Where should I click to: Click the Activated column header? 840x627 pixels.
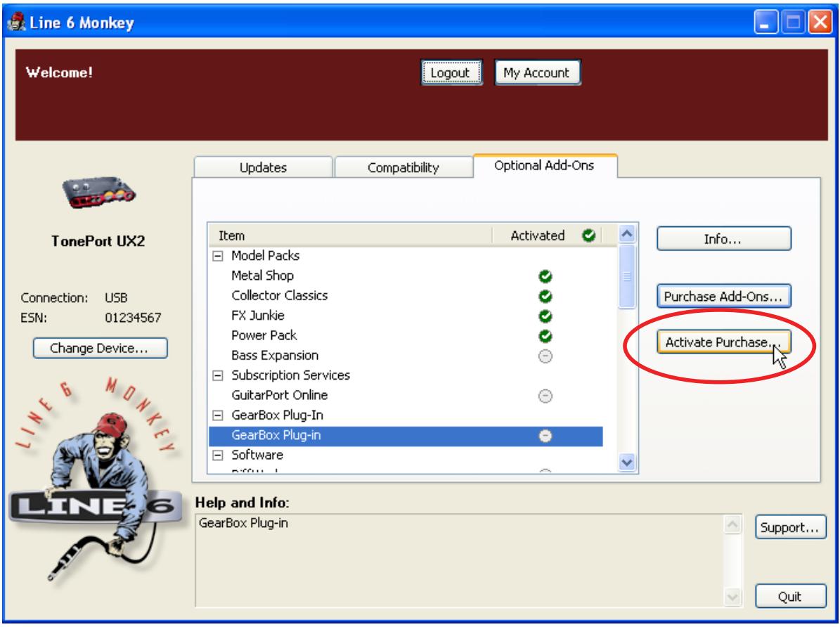pos(546,235)
